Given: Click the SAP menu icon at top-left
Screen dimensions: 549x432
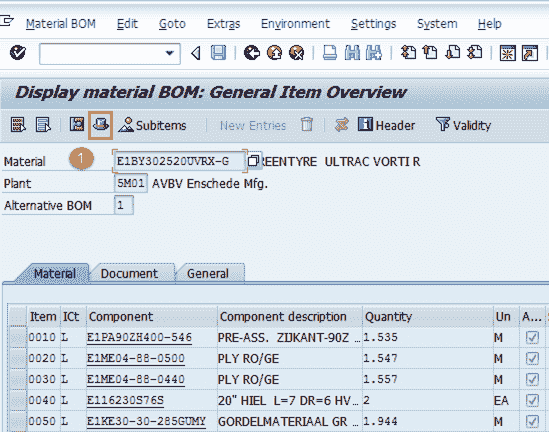Looking at the screenshot, I should click(6, 21).
